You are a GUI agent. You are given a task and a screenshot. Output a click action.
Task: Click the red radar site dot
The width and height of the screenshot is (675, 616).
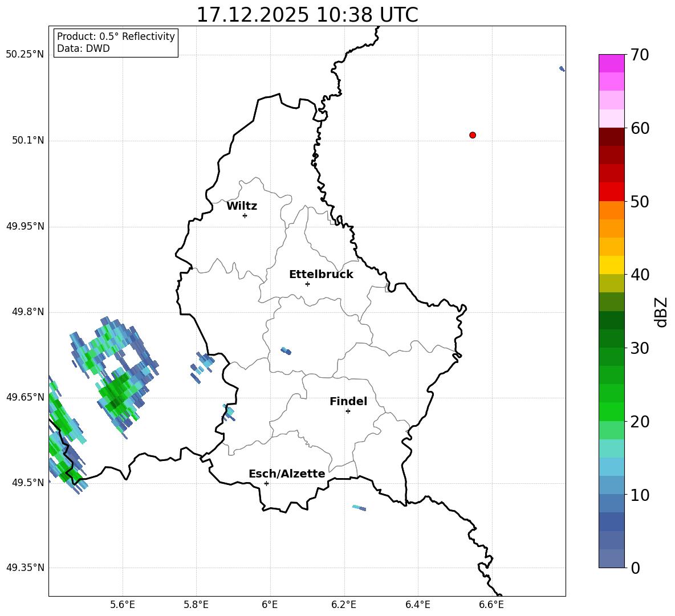tap(473, 135)
